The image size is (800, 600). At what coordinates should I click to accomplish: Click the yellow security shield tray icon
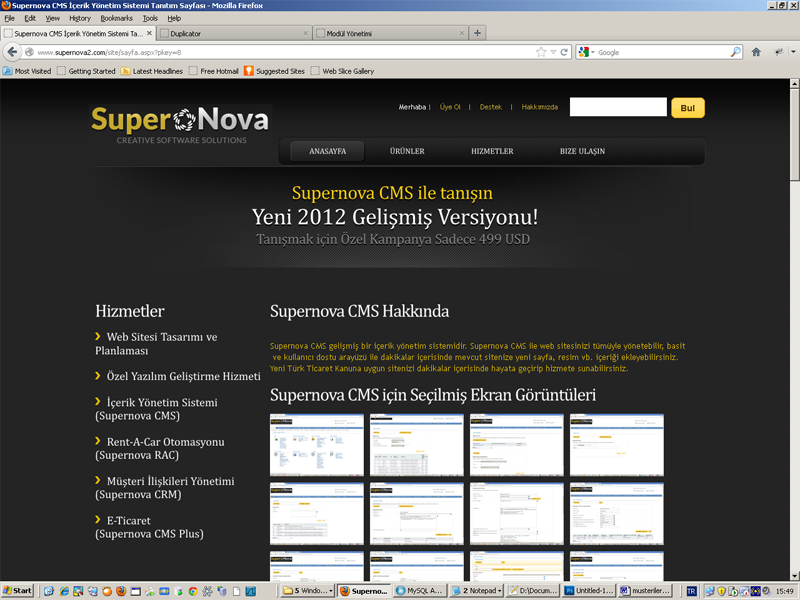coord(721,591)
